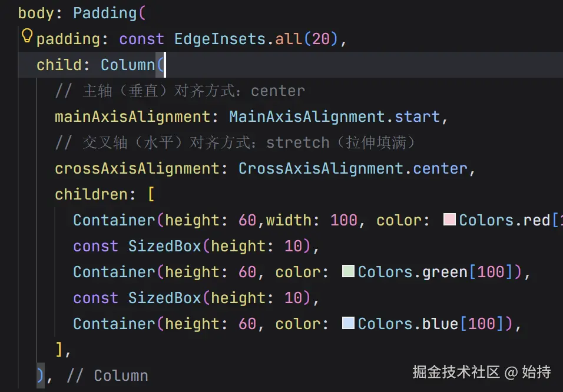Click the EdgeInsets class name
Image resolution: width=563 pixels, height=392 pixels.
click(216, 39)
